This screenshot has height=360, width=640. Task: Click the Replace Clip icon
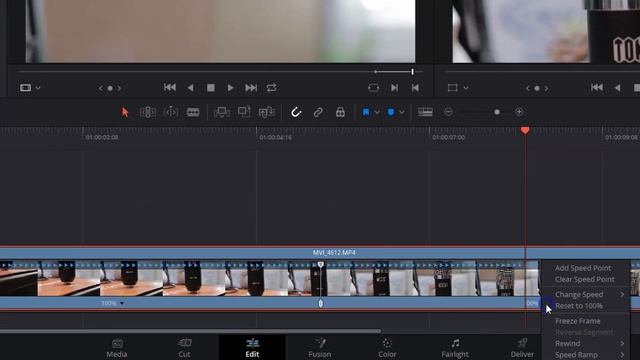tap(267, 112)
